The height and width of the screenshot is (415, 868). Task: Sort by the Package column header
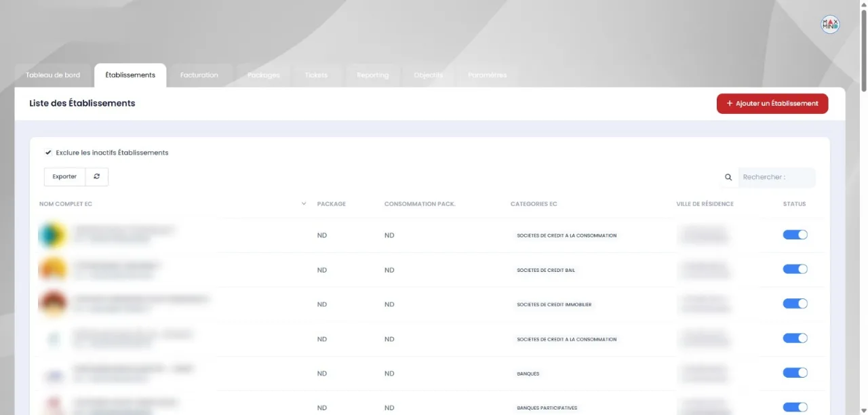[x=332, y=204]
